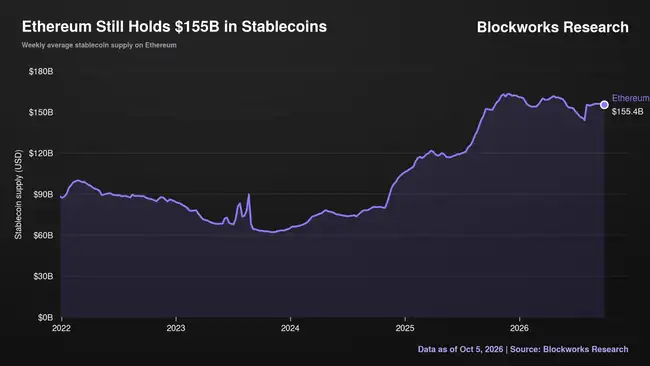Select the $30B y-axis label
Viewport: 650px width, 366px height.
point(43,276)
